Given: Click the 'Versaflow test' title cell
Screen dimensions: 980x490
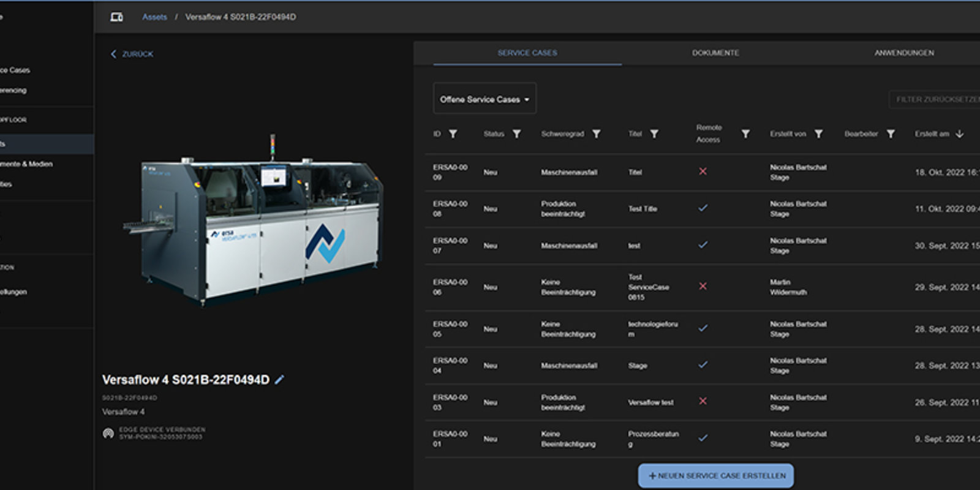Looking at the screenshot, I should pyautogui.click(x=650, y=402).
